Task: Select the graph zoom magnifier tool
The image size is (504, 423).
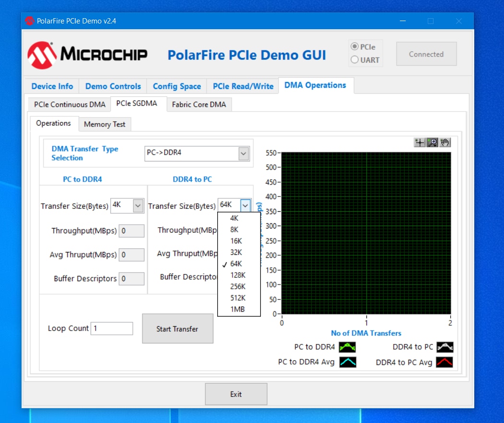Action: tap(433, 142)
